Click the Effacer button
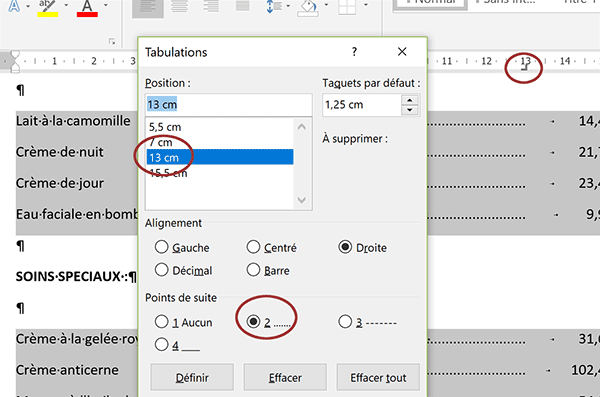The width and height of the screenshot is (600, 397). coord(285,377)
